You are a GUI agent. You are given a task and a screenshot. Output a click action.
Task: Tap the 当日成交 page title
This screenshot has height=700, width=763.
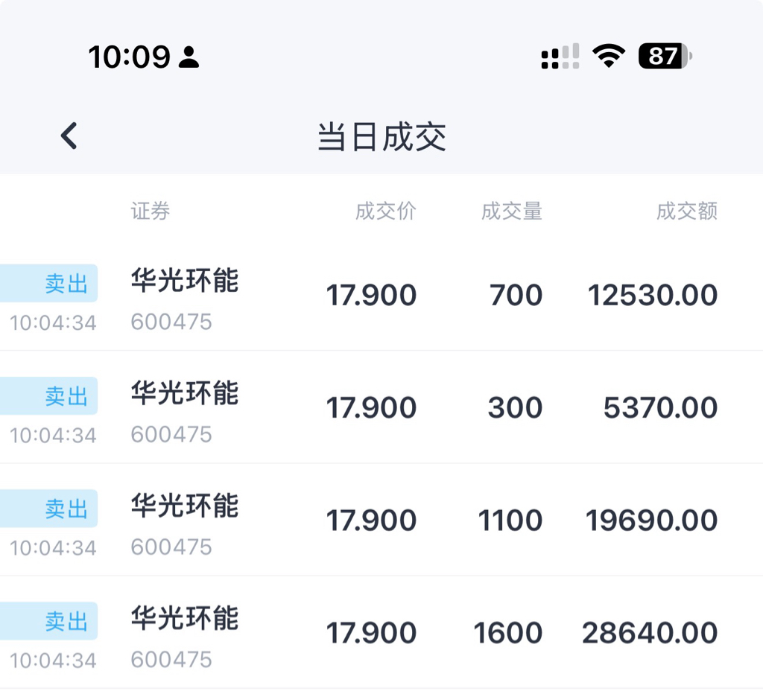(381, 138)
